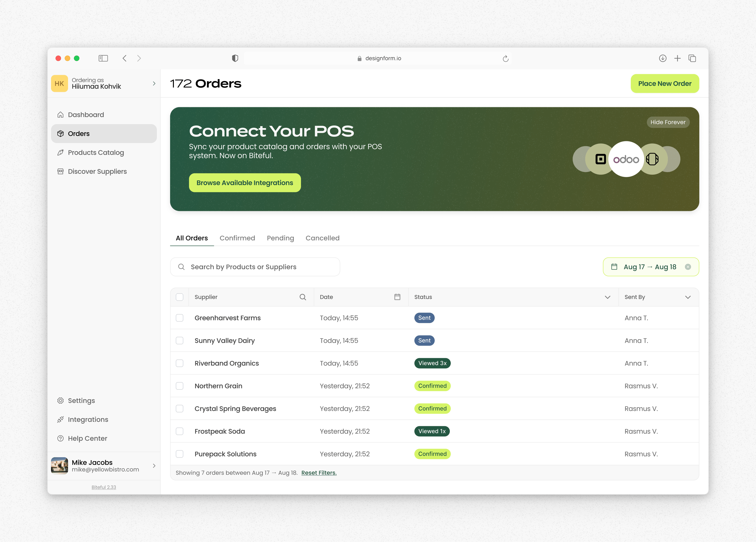Open Integrations in the sidebar
Viewport: 756px width, 542px height.
(104, 420)
